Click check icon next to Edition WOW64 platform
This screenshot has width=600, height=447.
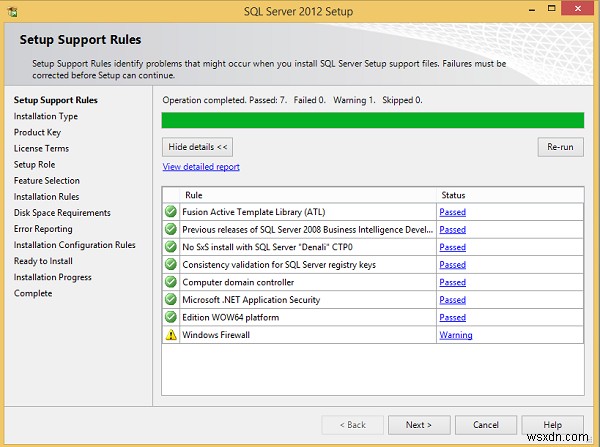171,317
